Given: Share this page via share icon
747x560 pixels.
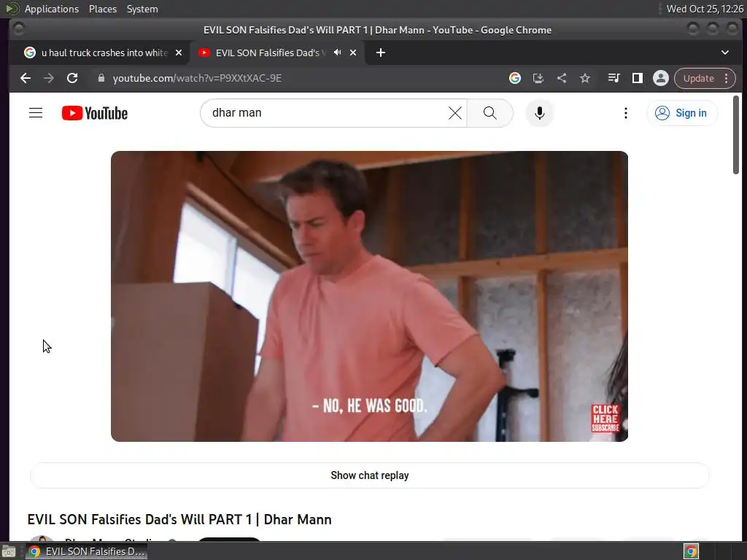Looking at the screenshot, I should (x=562, y=78).
